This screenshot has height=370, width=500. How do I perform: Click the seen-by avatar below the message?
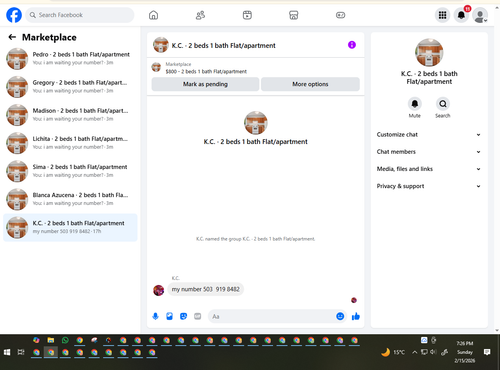pos(354,300)
